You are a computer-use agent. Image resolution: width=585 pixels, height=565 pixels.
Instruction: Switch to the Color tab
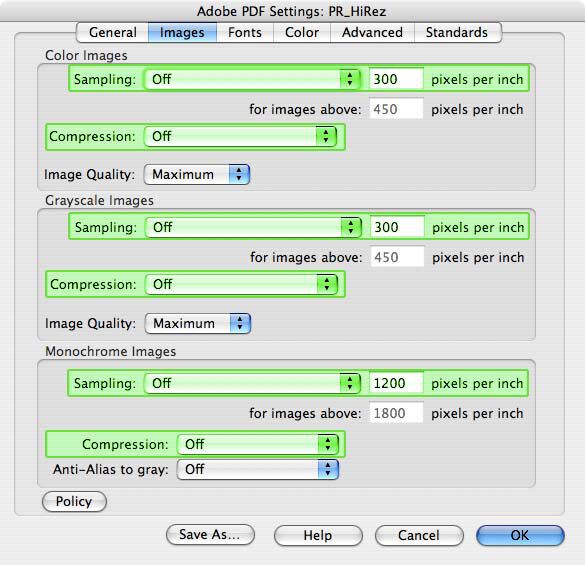(302, 32)
